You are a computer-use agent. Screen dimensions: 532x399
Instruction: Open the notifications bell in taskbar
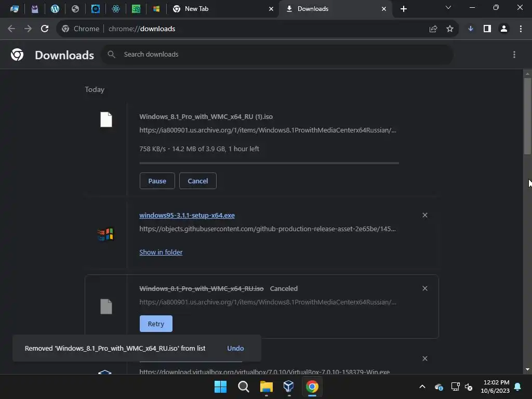click(518, 387)
